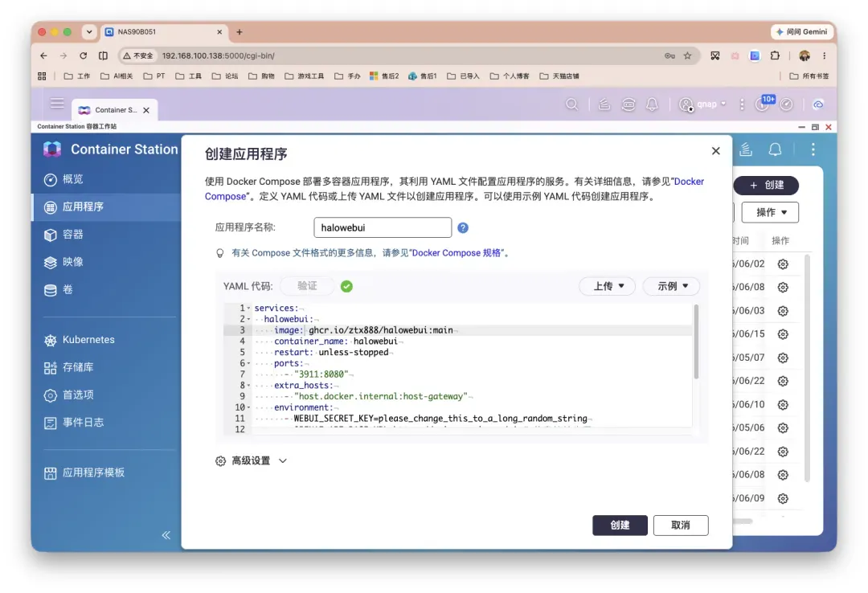The height and width of the screenshot is (593, 868).
Task: Collapse the halowebui fold on line 2
Action: coord(248,320)
